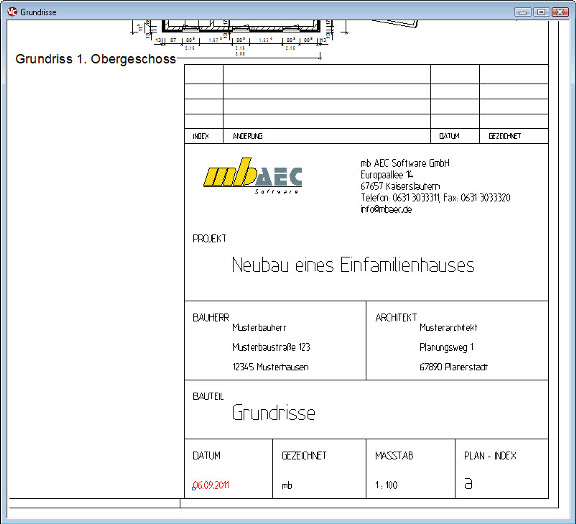This screenshot has width=576, height=524.
Task: Minimize the Grundrisse window
Action: [x=523, y=12]
